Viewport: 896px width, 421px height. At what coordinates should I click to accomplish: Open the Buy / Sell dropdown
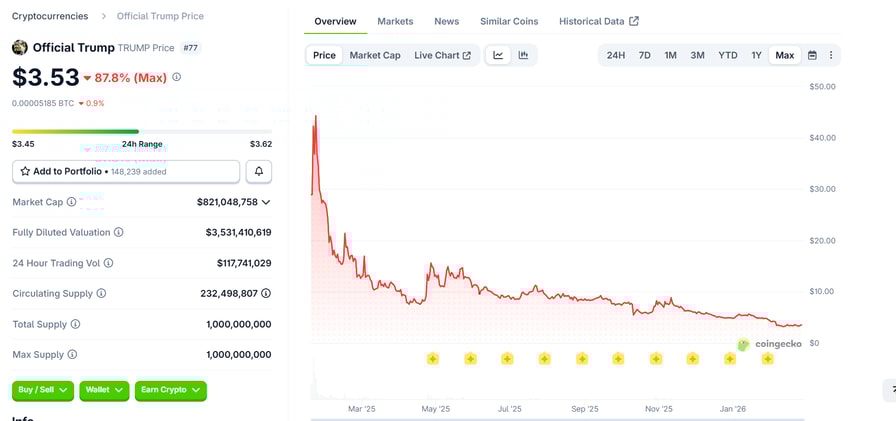click(43, 390)
